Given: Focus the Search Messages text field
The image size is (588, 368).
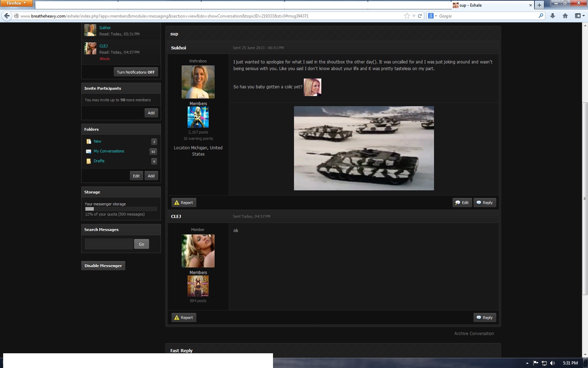Looking at the screenshot, I should tap(109, 244).
